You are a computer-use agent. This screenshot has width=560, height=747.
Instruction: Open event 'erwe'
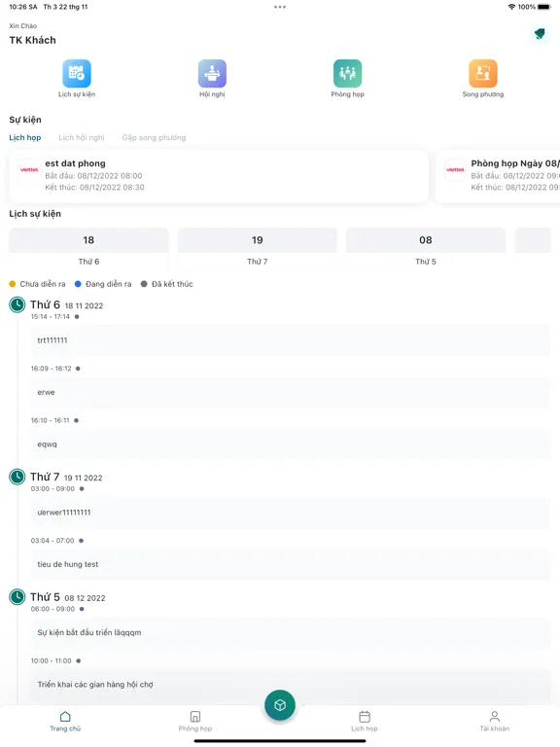click(x=291, y=392)
